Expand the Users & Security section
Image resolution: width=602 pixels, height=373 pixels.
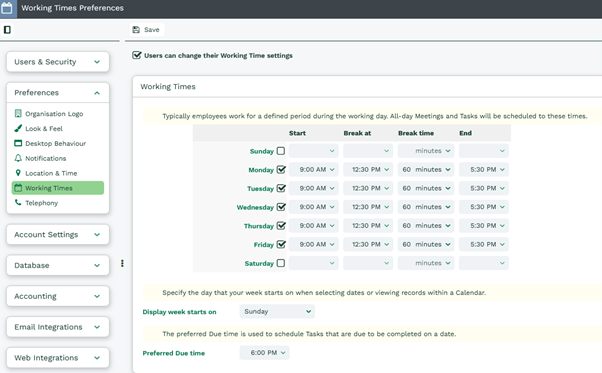tap(58, 62)
